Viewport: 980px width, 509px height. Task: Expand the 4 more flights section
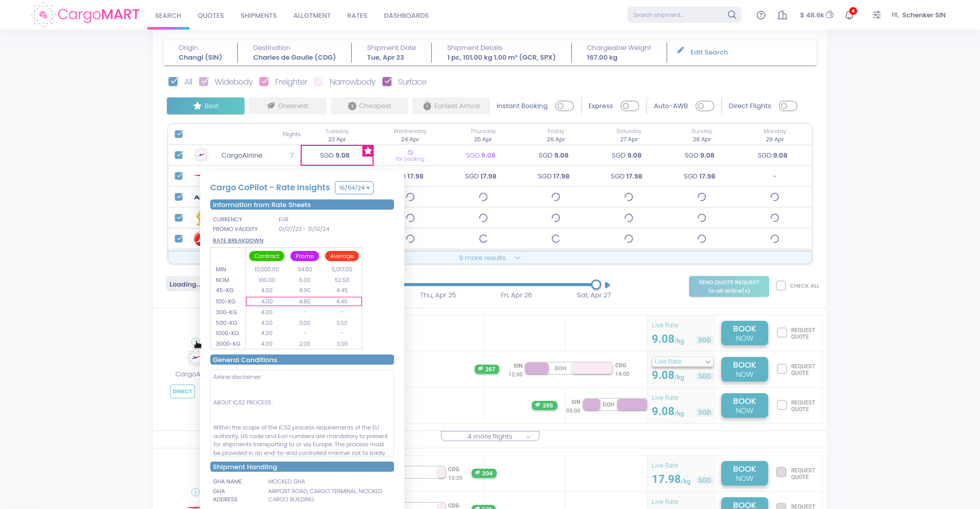pos(489,436)
